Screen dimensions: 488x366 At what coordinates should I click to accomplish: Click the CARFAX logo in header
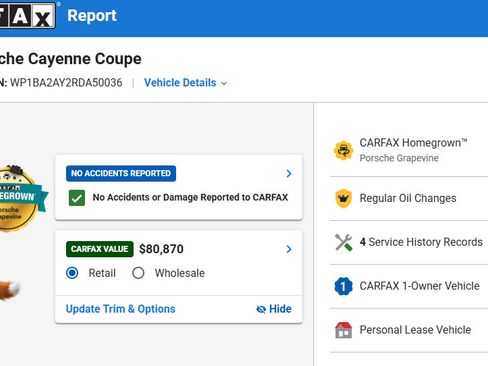tap(27, 15)
